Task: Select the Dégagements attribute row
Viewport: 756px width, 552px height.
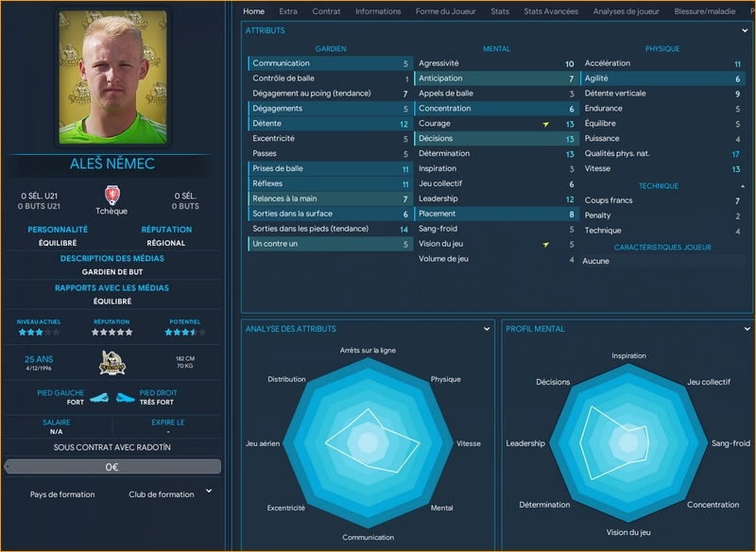Action: pos(330,109)
